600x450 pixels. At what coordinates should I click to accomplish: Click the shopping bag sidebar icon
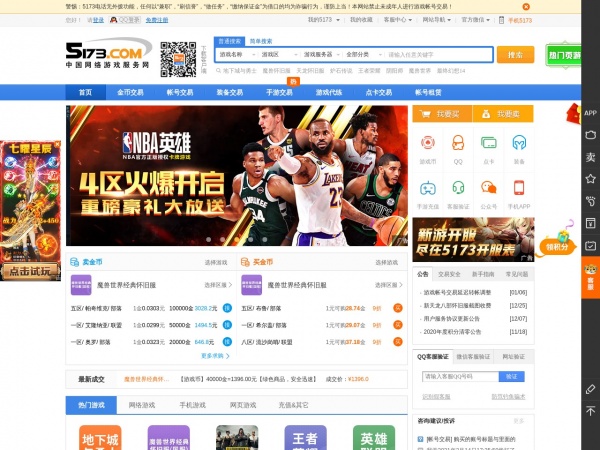590,135
